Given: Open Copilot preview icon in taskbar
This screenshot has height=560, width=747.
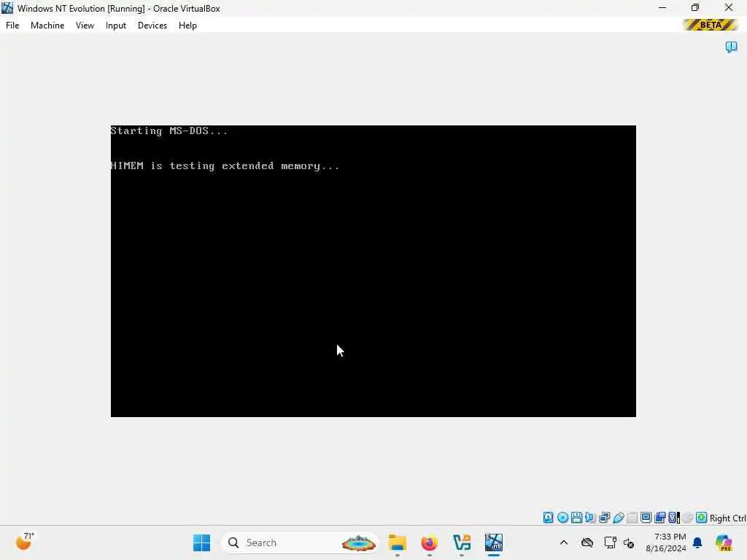Looking at the screenshot, I should [724, 542].
